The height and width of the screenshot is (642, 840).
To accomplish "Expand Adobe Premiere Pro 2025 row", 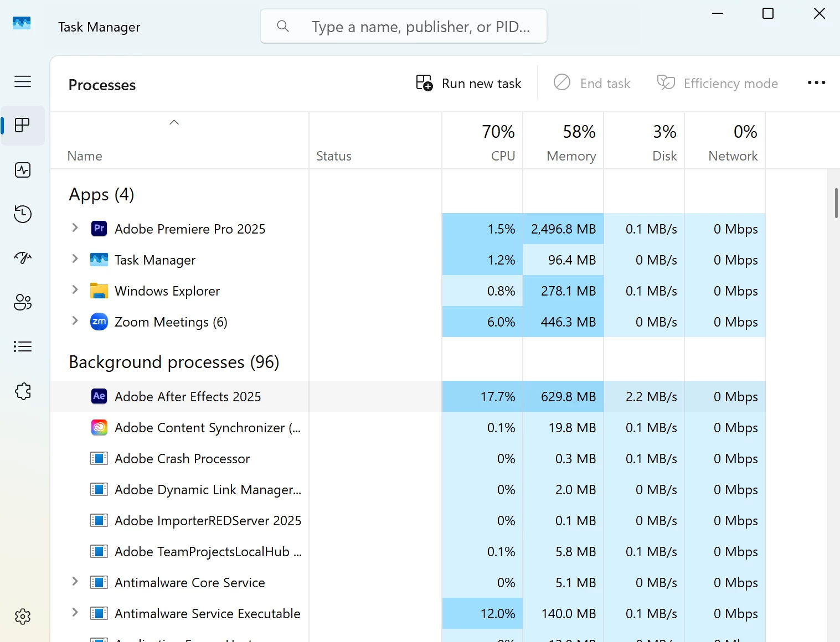I will [75, 227].
